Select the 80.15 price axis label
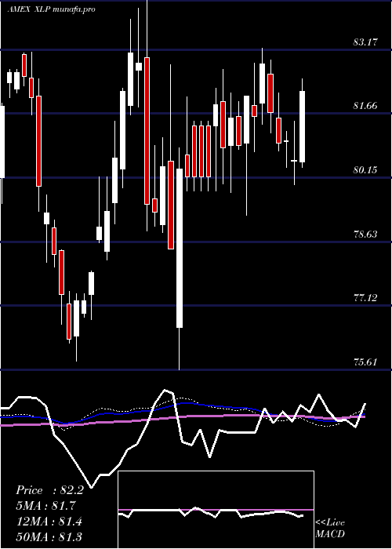This screenshot has width=392, height=549. pyautogui.click(x=365, y=170)
